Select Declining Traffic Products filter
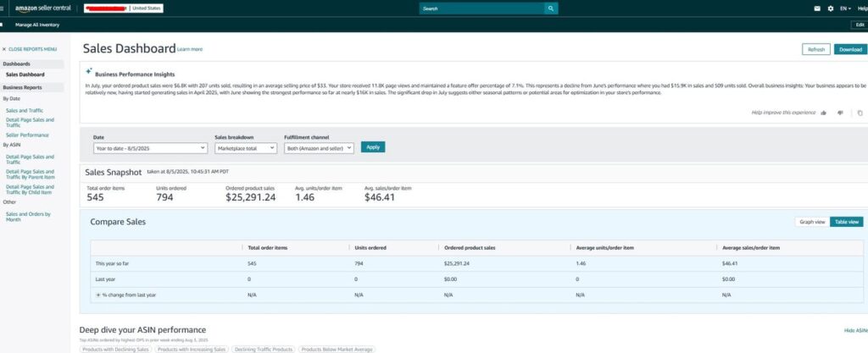The height and width of the screenshot is (353, 868). tap(264, 349)
